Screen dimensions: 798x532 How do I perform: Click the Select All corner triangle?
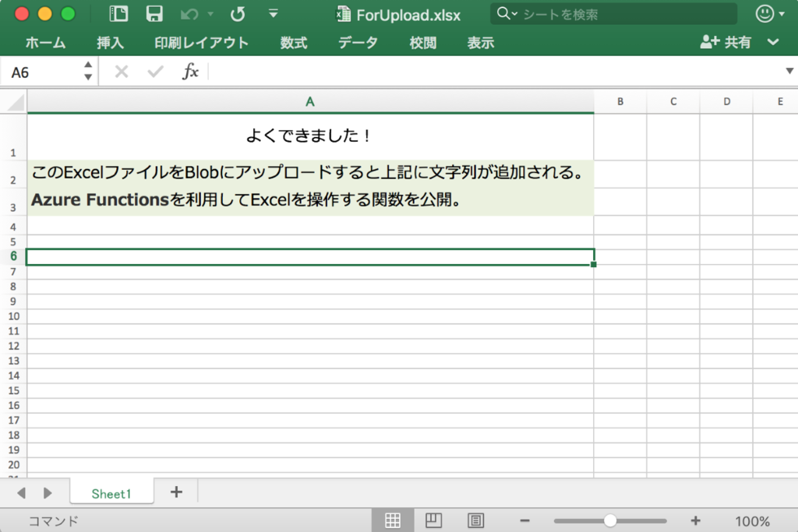point(14,102)
